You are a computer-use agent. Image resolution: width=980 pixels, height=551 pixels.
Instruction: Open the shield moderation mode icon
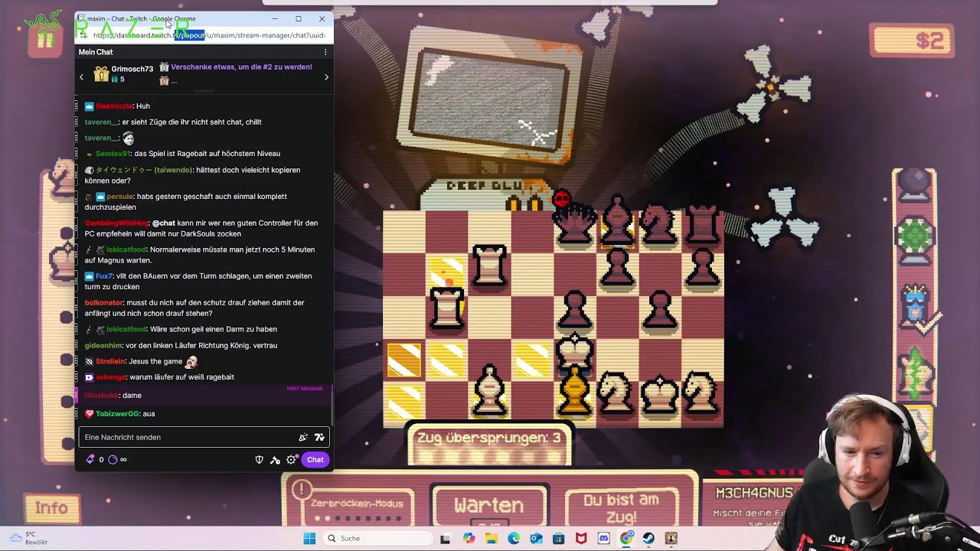point(260,460)
